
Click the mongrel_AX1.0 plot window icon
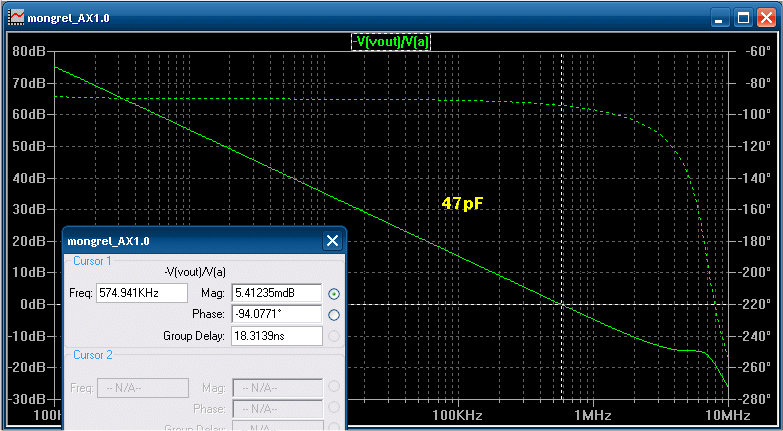click(x=16, y=18)
